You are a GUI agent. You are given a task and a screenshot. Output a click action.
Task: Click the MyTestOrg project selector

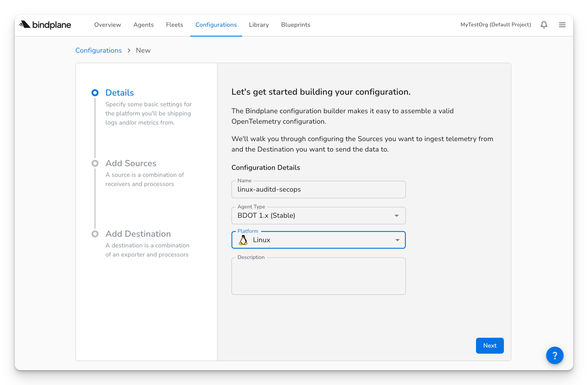pos(495,25)
